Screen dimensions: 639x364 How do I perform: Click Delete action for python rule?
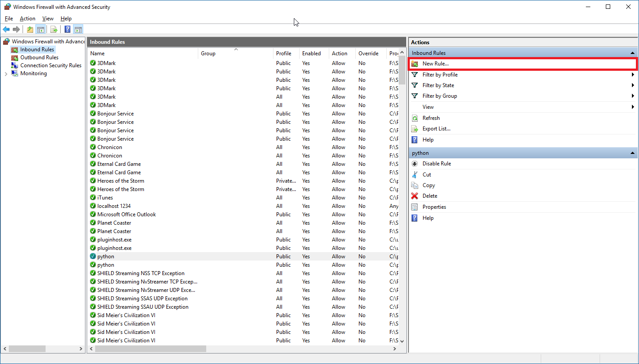[x=430, y=196]
